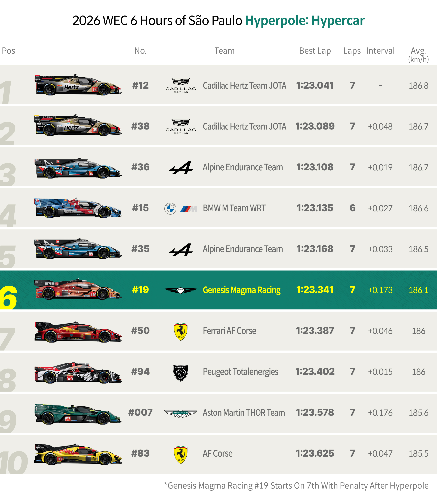Image resolution: width=437 pixels, height=504 pixels.
Task: Click the Cadillac Racing logo beside #38
Action: coord(181,126)
